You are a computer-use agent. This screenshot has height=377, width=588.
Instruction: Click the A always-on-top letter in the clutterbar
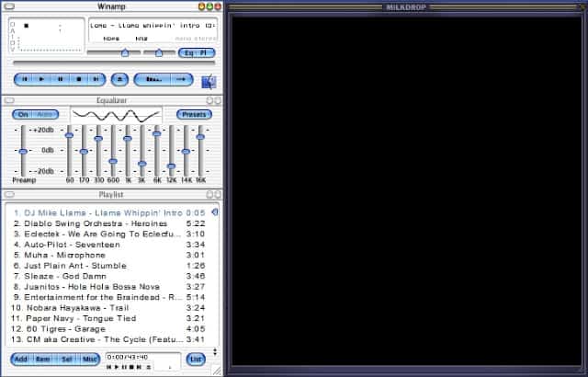(12, 30)
